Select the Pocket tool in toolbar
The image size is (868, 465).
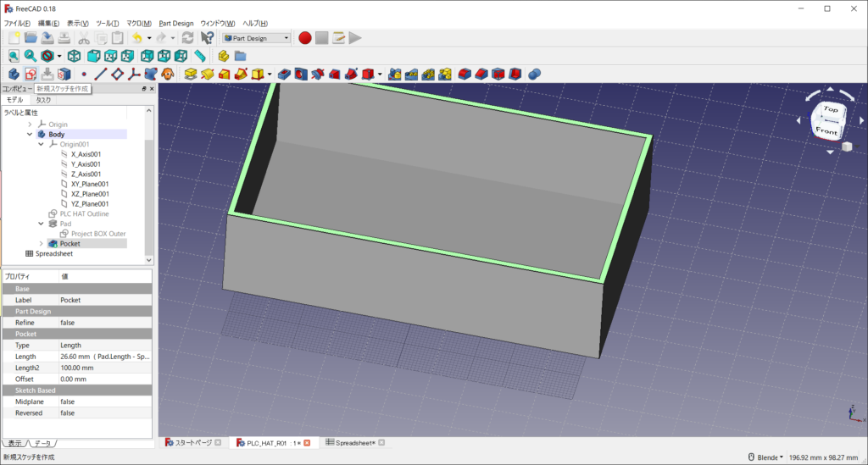pos(284,75)
